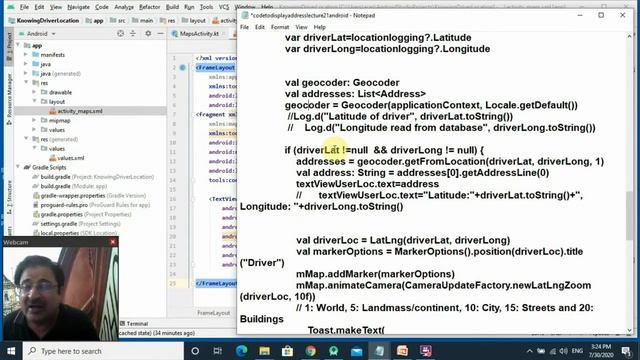The image size is (640, 360).
Task: Open the Resource Manager side tab
Action: coord(9,99)
